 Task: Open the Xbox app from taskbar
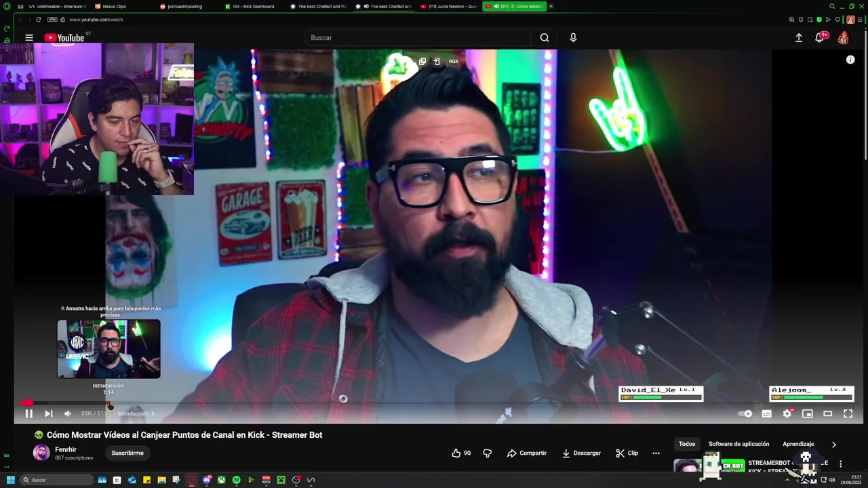click(x=222, y=480)
